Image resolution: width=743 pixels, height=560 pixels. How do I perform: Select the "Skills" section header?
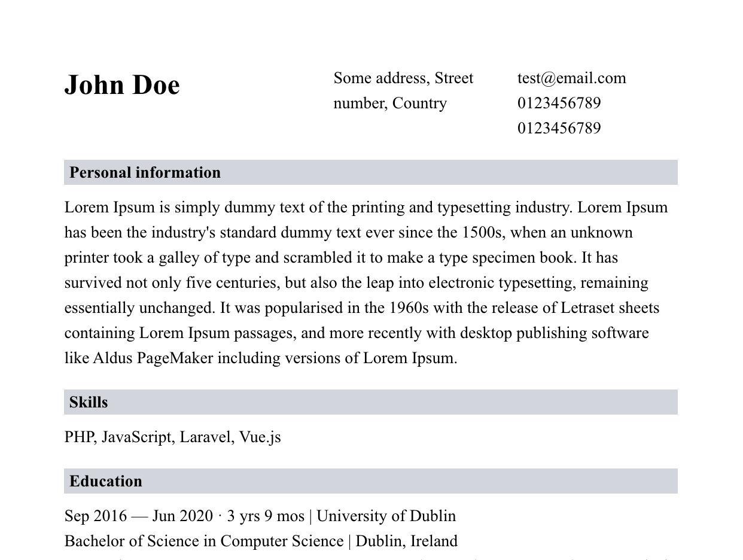(x=89, y=402)
